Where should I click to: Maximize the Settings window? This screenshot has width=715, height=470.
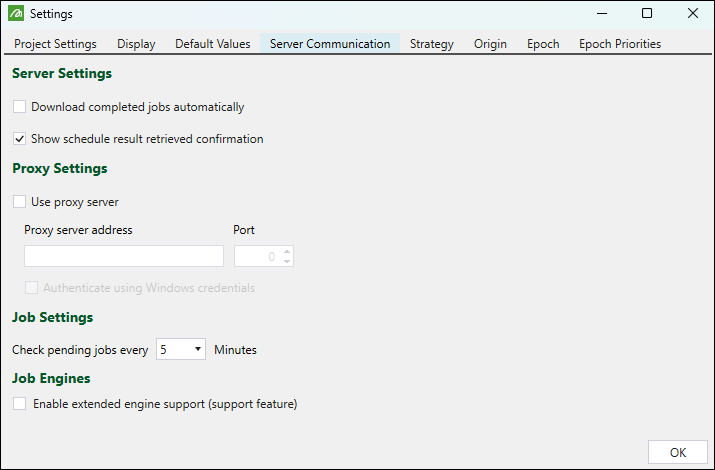point(647,14)
